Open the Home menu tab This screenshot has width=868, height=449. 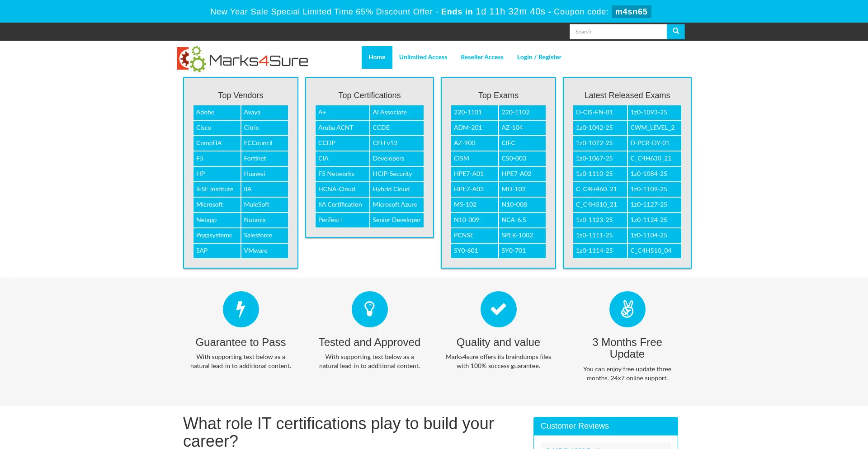[377, 57]
